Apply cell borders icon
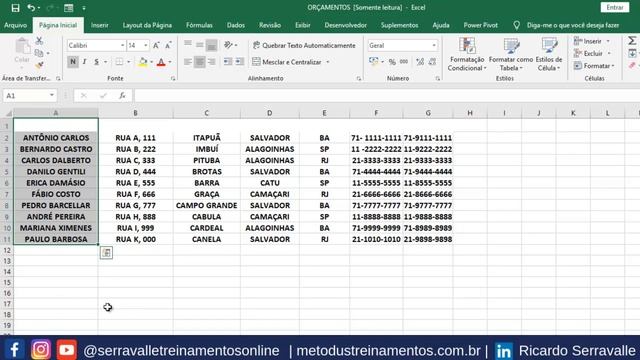640x360 pixels. coord(119,62)
